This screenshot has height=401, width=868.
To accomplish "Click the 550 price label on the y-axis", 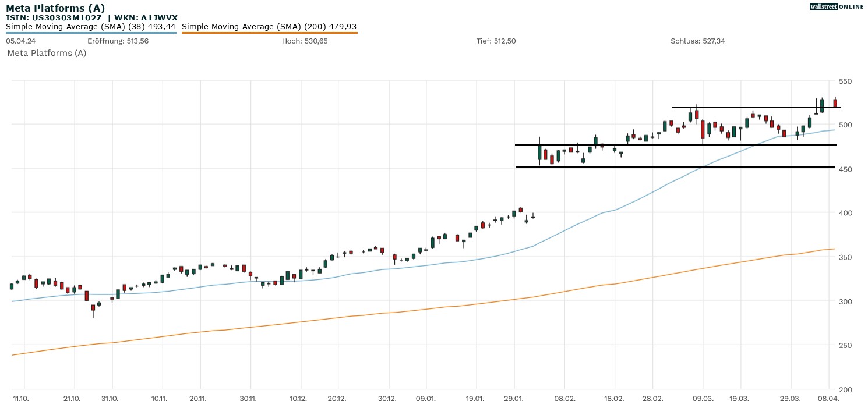I will (x=845, y=81).
